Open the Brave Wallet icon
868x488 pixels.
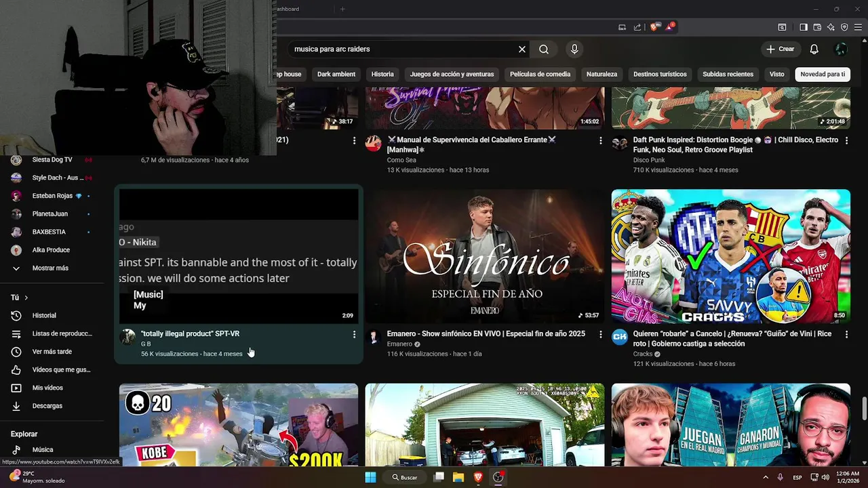click(817, 27)
